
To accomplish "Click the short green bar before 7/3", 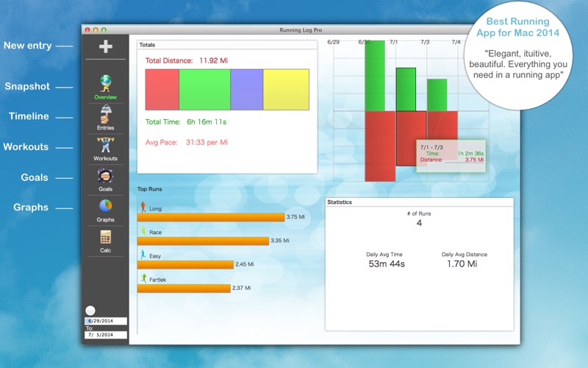I will [x=437, y=95].
